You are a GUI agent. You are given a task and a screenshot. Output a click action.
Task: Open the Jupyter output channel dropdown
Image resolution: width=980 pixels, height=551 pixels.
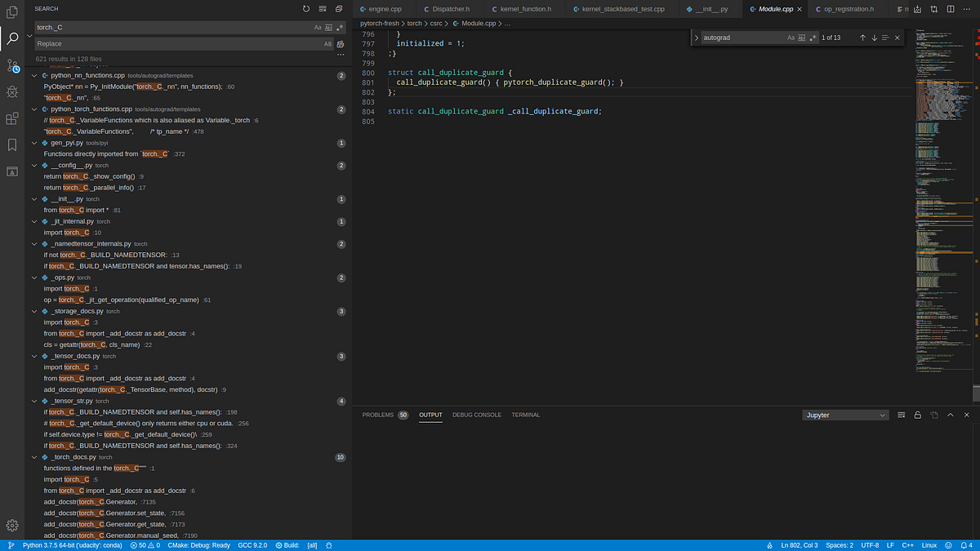(845, 415)
